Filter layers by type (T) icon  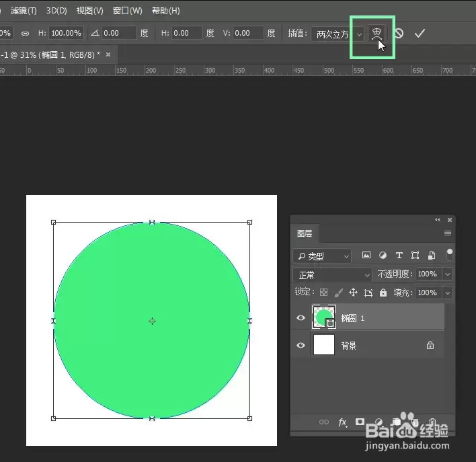click(399, 255)
